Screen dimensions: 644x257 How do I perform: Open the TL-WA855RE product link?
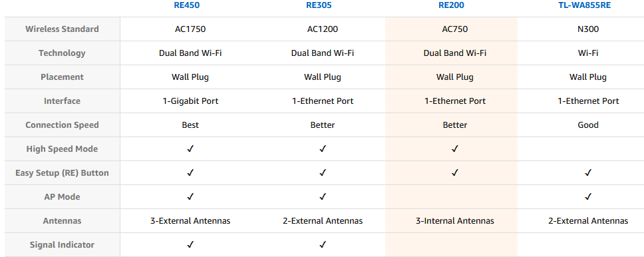coord(587,5)
